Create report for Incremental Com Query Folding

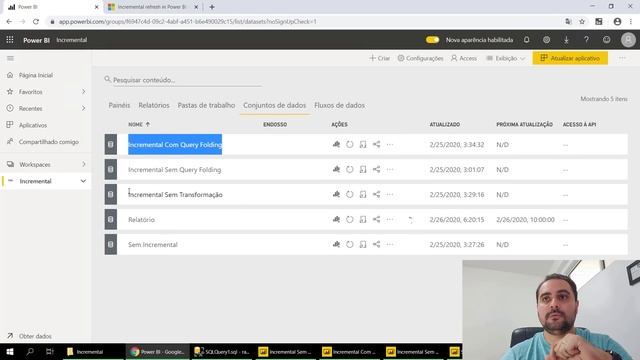tap(336, 144)
